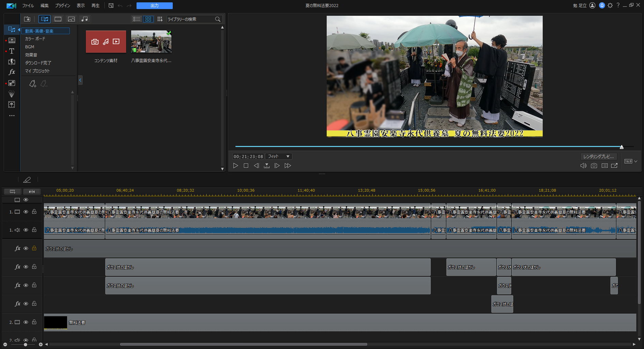This screenshot has height=349, width=644.
Task: Open the notifications bell
Action: [602, 5]
